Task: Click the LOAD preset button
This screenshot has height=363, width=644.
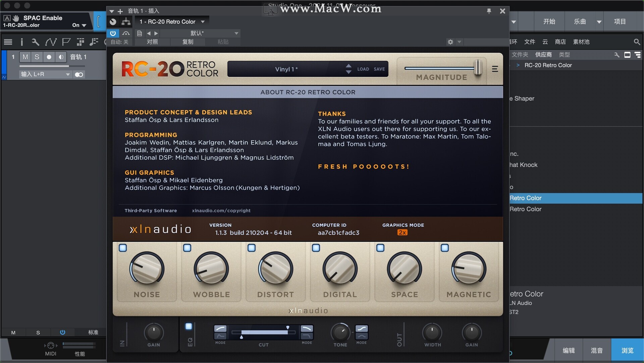Action: pos(363,69)
